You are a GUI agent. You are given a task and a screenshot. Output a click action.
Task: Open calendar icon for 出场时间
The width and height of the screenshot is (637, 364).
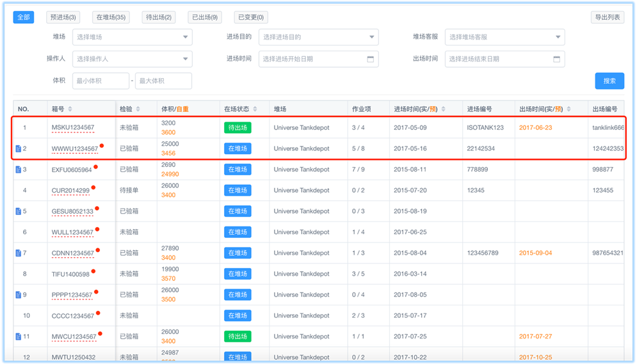click(x=556, y=59)
